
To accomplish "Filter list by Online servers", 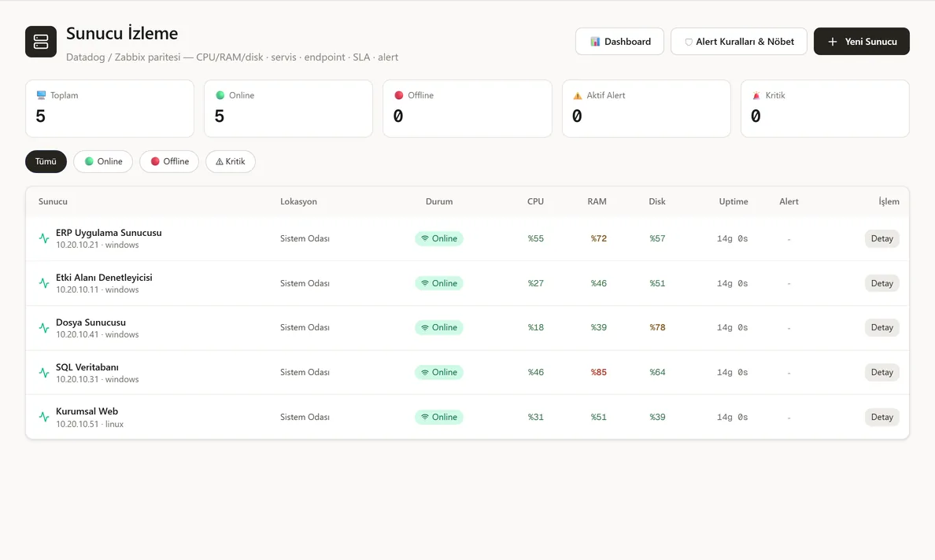I will pyautogui.click(x=103, y=161).
